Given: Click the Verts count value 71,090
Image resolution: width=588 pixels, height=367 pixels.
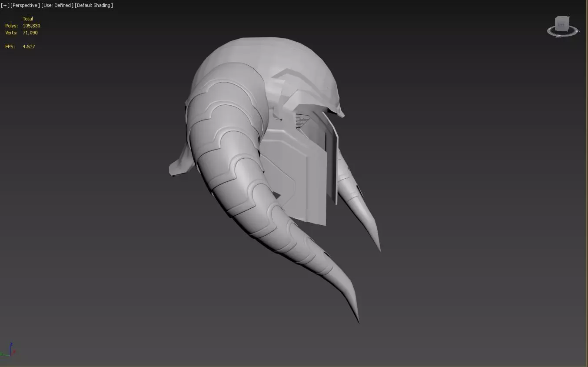Looking at the screenshot, I should point(30,33).
